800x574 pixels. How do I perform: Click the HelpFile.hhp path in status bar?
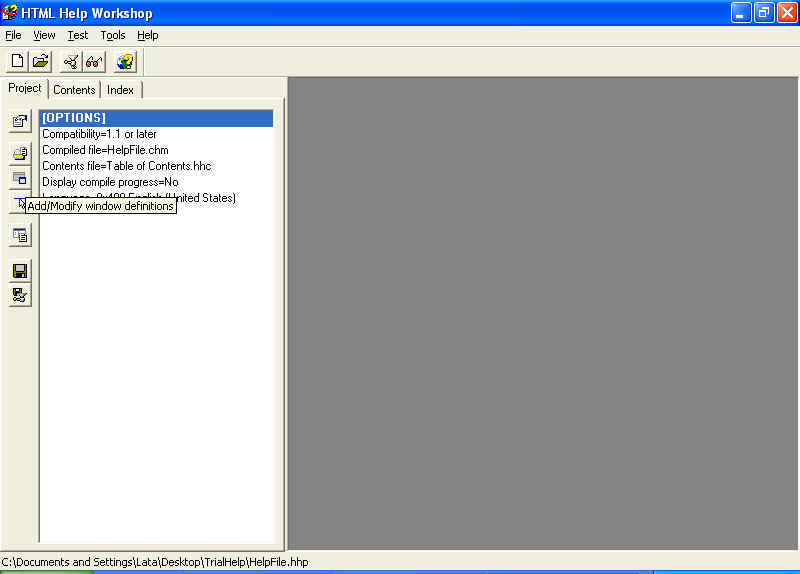tap(155, 562)
